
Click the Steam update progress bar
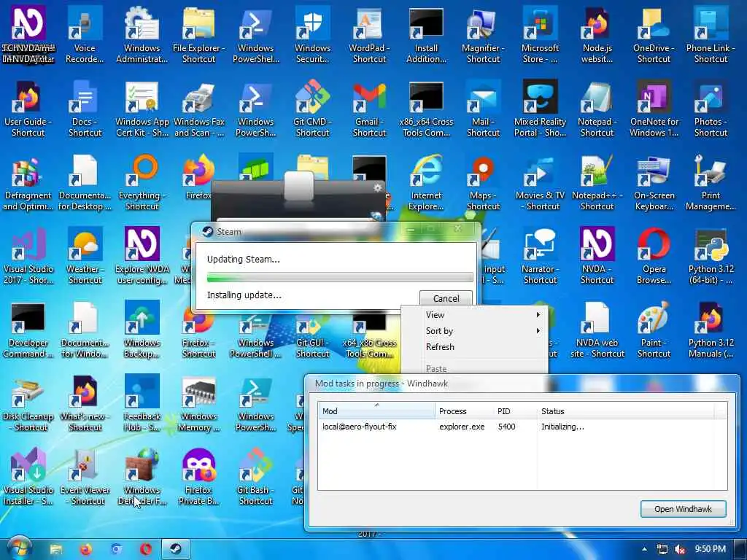[340, 278]
